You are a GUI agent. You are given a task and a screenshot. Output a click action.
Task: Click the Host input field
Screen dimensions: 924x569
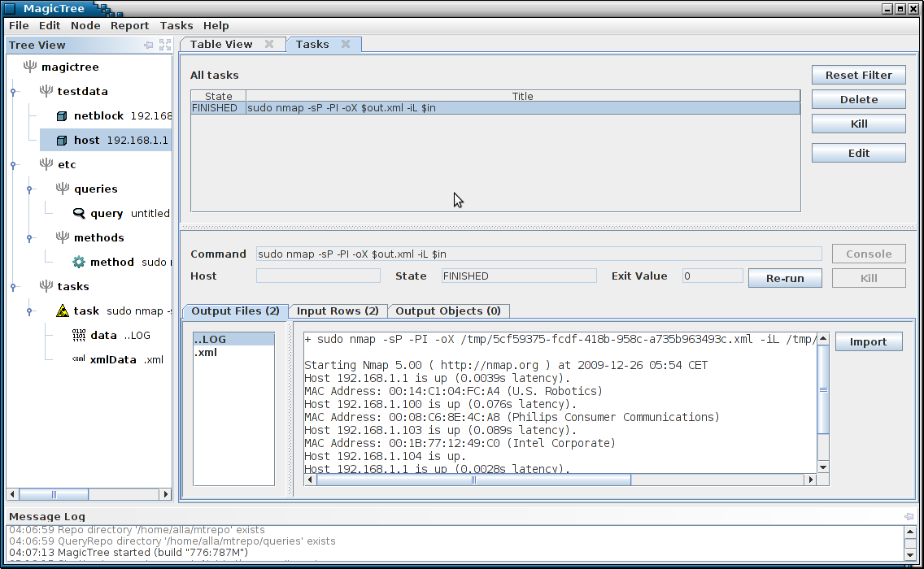point(318,276)
